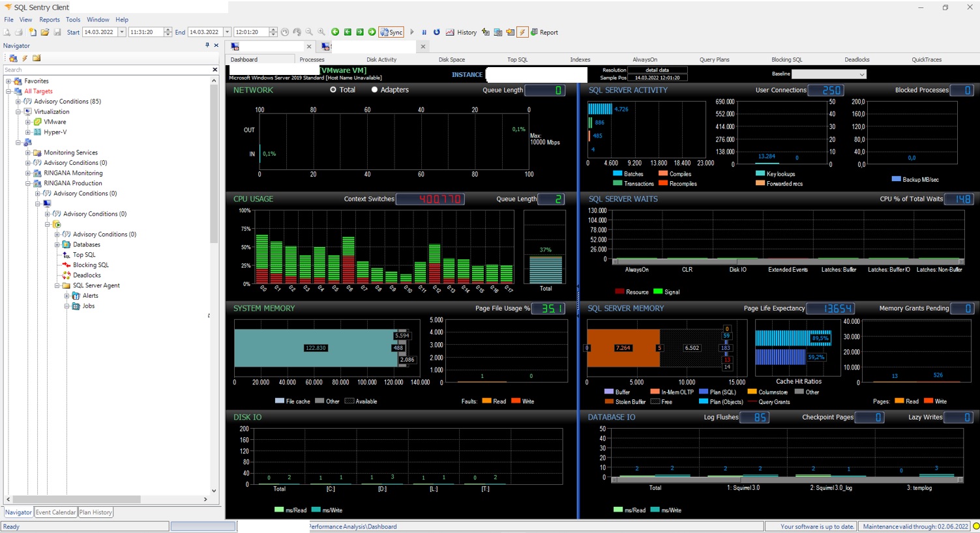Click the Print icon in the toolbar
The width and height of the screenshot is (980, 533).
[19, 32]
